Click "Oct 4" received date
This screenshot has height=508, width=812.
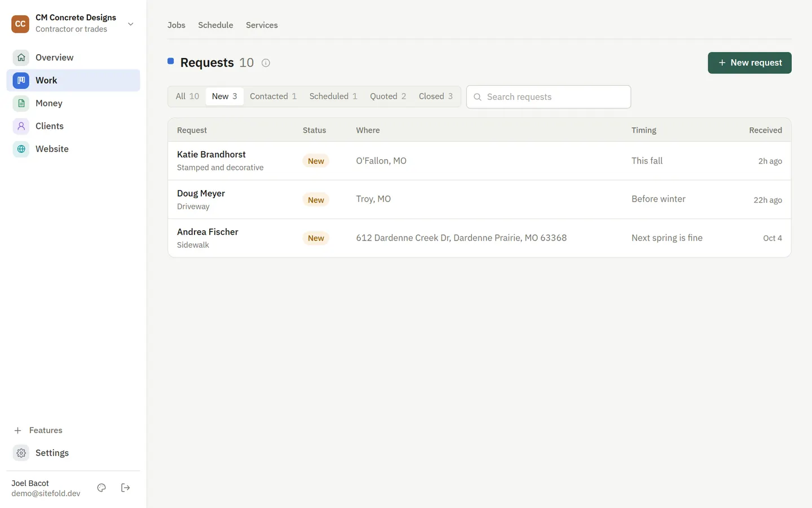pos(773,238)
